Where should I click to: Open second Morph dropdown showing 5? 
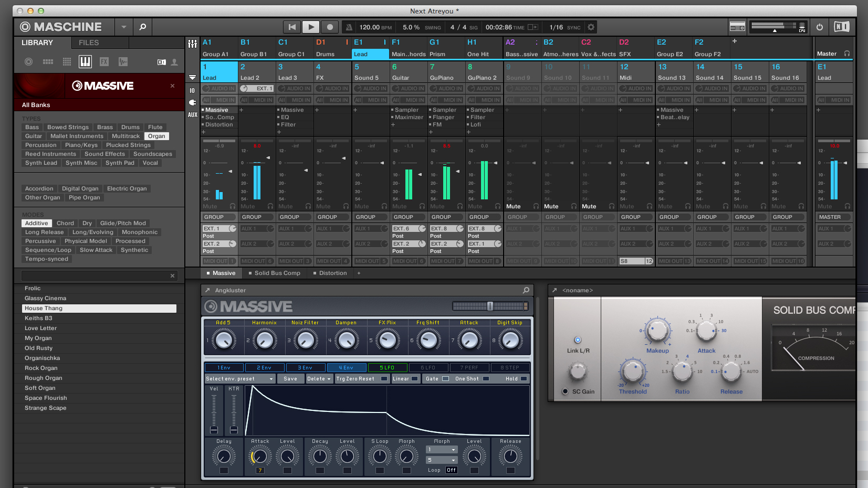click(x=442, y=460)
